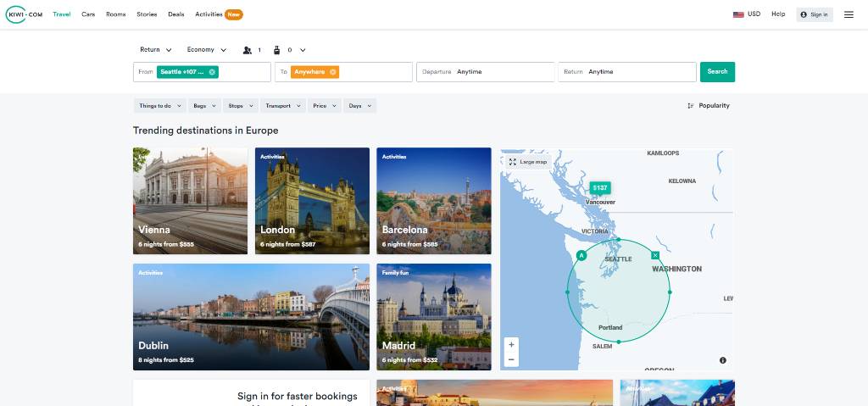The width and height of the screenshot is (868, 406).
Task: Open the Things to do filter
Action: click(x=159, y=106)
